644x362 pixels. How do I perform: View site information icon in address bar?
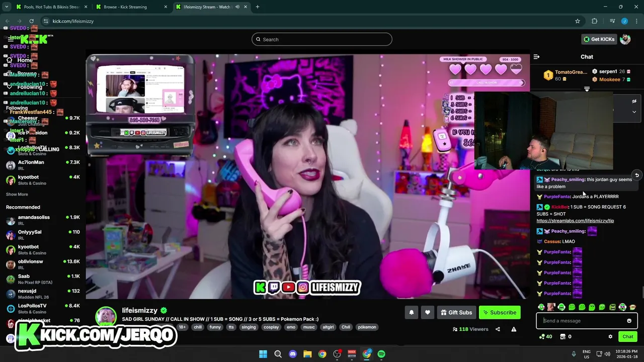[46, 21]
